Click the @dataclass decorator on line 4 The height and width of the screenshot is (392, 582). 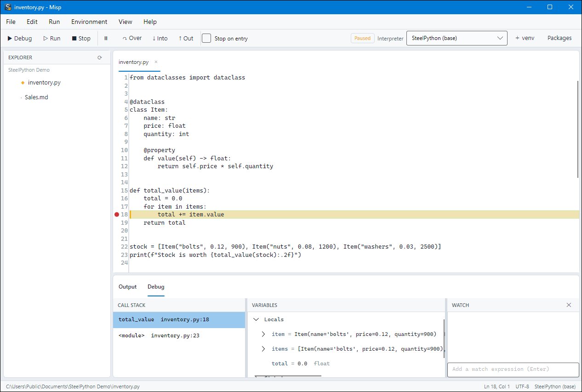tap(147, 102)
